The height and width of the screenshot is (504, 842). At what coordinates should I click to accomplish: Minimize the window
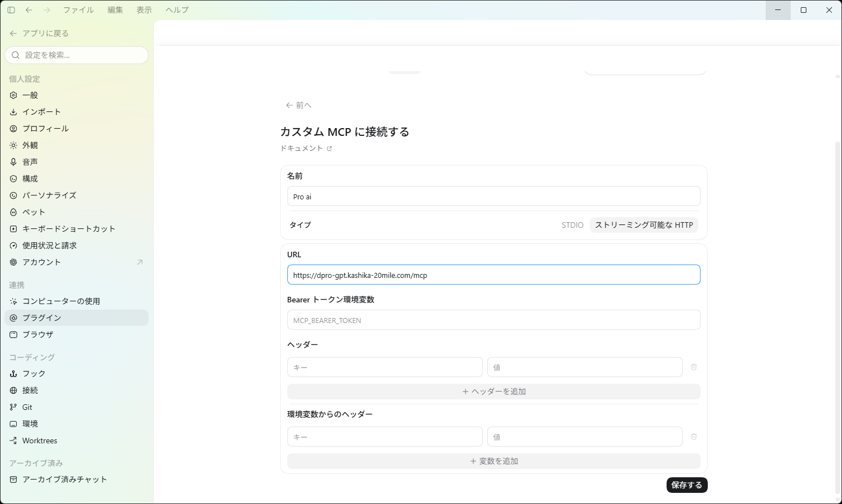778,10
